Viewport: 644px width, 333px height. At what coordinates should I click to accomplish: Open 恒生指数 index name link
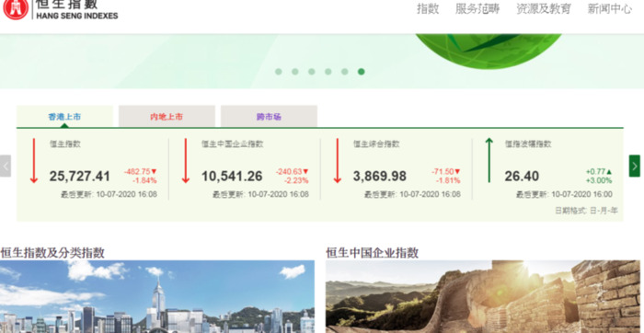click(65, 144)
